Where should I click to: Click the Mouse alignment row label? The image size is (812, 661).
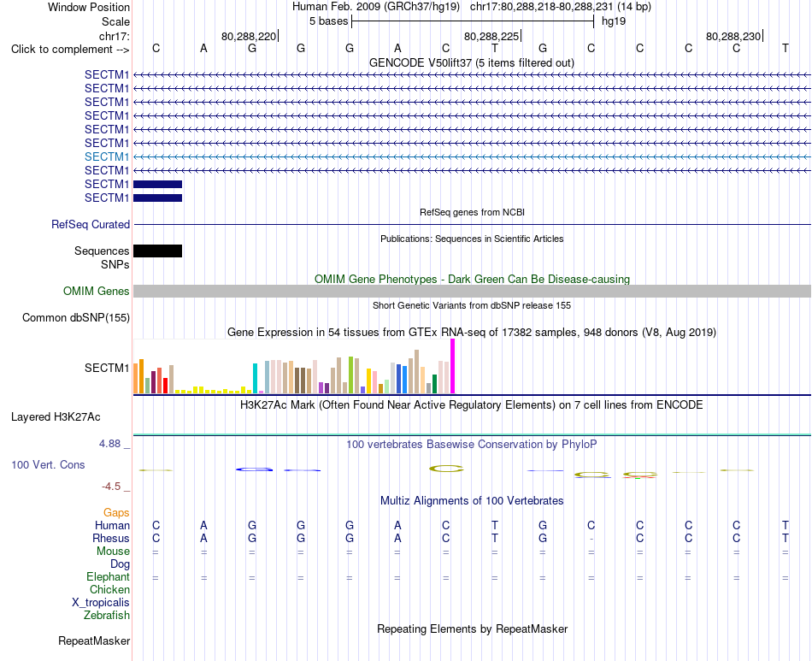(x=113, y=552)
